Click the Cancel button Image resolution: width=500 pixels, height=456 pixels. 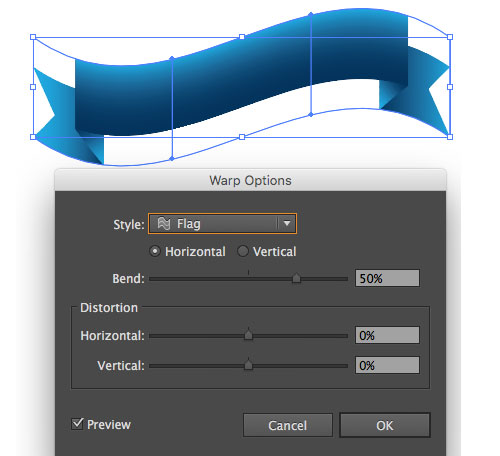point(288,425)
